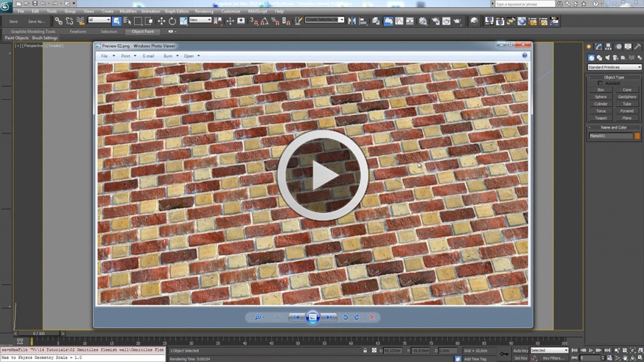Play the video with the center play button
Screen dimensions: 644x362
click(x=323, y=175)
